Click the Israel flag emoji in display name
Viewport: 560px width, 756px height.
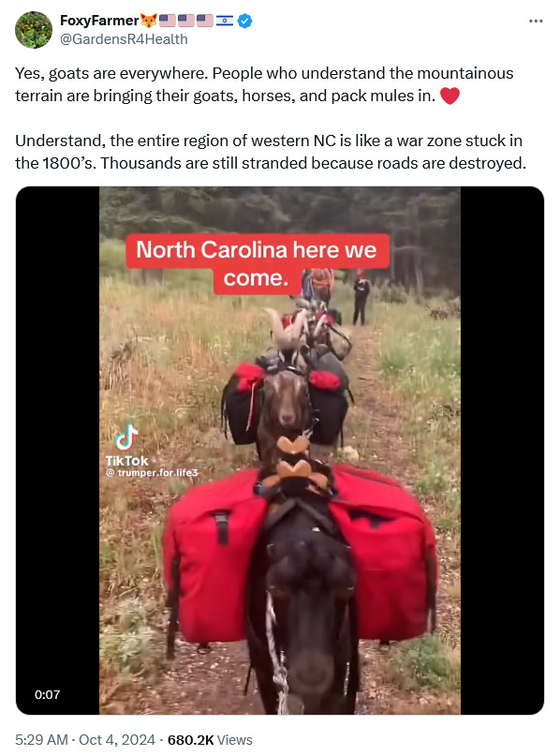coord(224,21)
